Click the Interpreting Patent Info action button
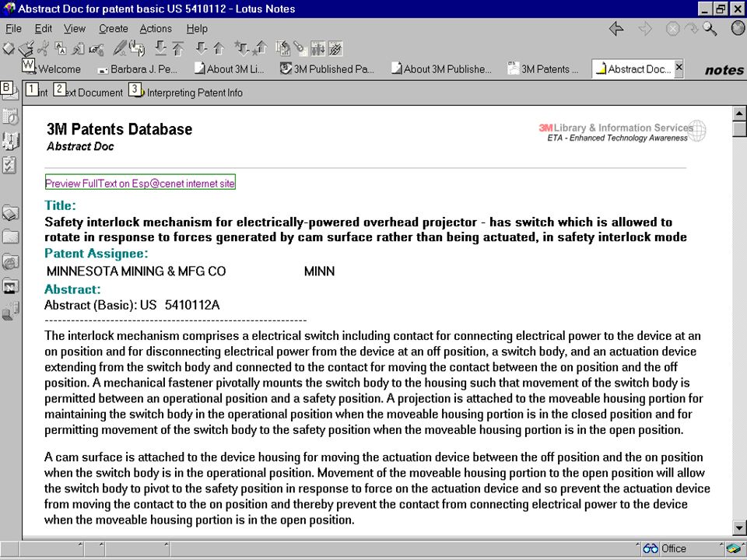This screenshot has width=747, height=560. click(186, 93)
